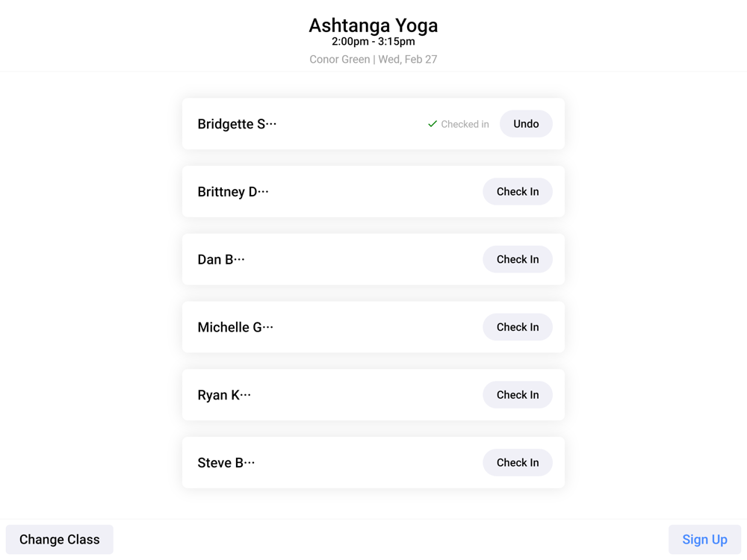The height and width of the screenshot is (560, 747).
Task: Click the ellipsis after Bridgette S's name
Action: pyautogui.click(x=271, y=123)
